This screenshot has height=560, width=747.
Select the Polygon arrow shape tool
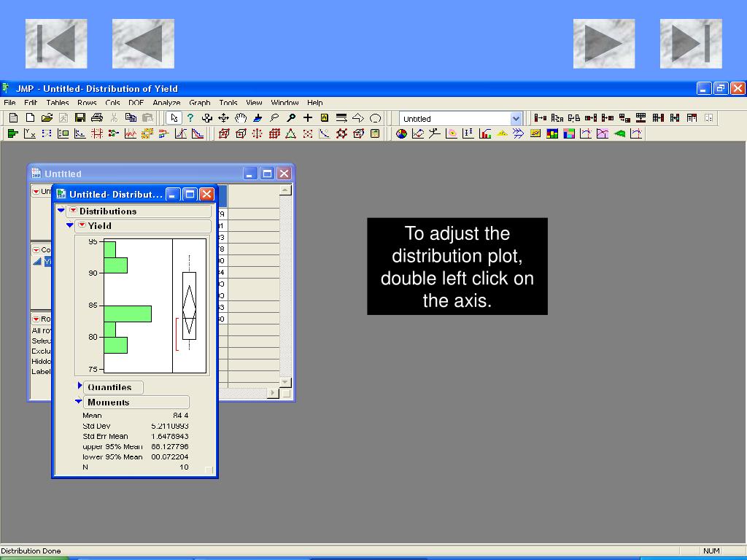click(358, 117)
